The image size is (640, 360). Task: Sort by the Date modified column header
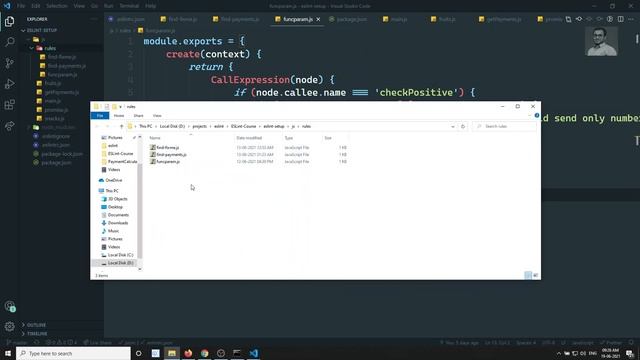click(x=249, y=138)
